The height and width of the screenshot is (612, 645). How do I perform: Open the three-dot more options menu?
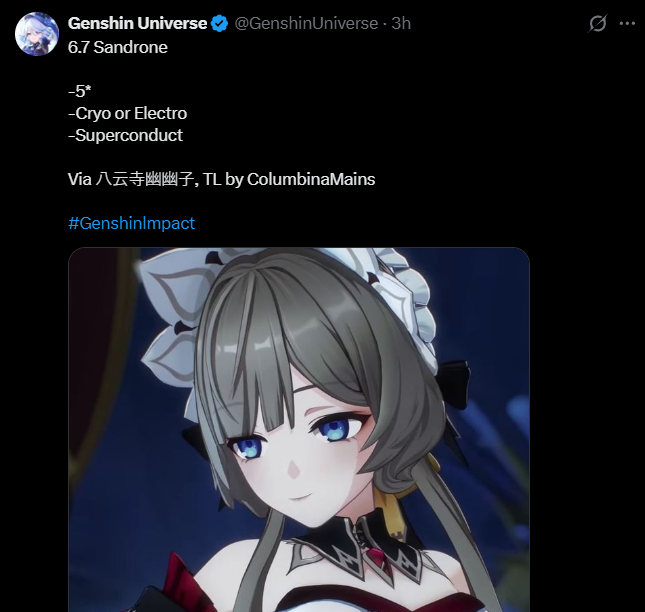point(627,23)
